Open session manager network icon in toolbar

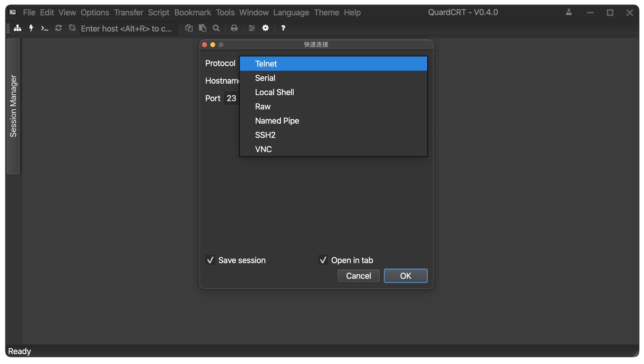(x=18, y=28)
